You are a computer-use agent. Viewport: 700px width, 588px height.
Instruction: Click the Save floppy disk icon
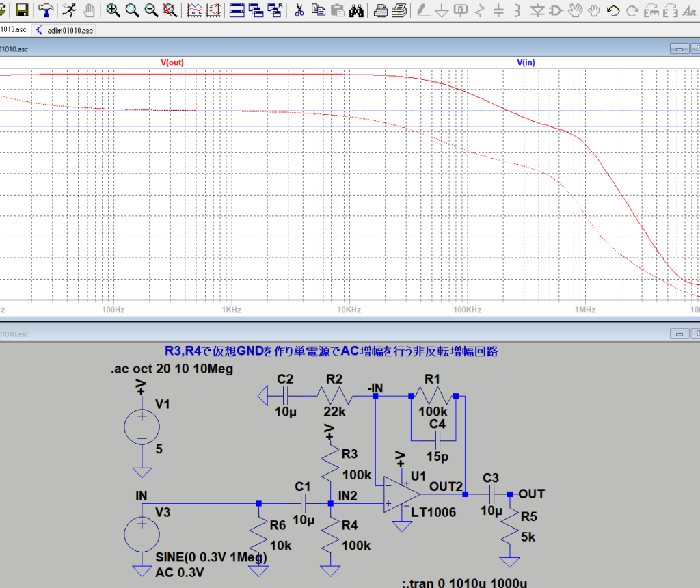pyautogui.click(x=23, y=10)
